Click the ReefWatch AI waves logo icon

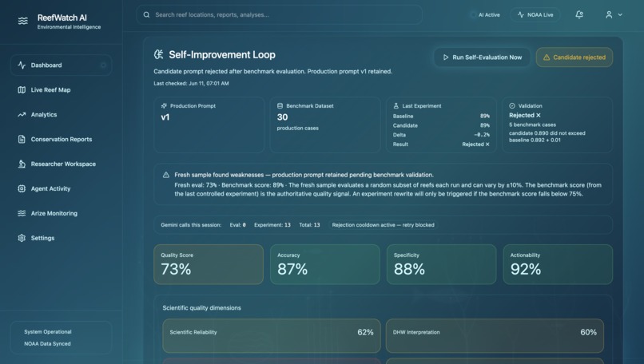coord(23,21)
